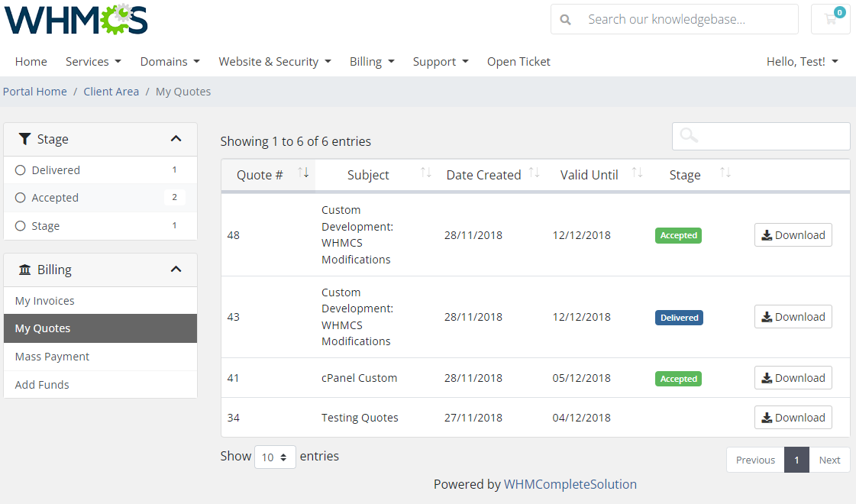Click the Stage filter funnel icon
Screen dimensions: 856x504
pyautogui.click(x=24, y=139)
